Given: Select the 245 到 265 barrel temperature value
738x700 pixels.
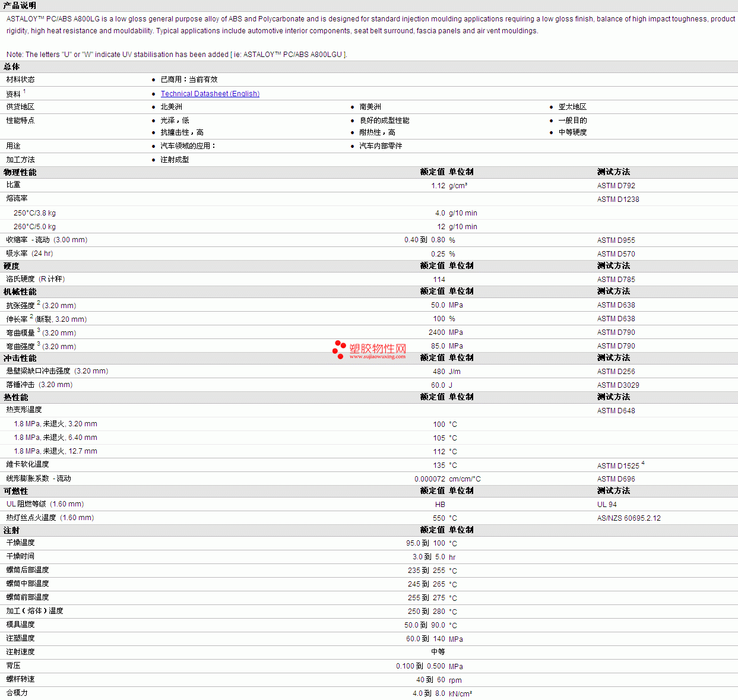Looking at the screenshot, I should [426, 584].
